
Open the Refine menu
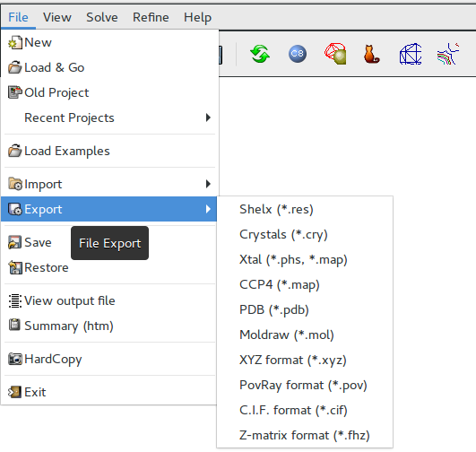[x=151, y=17]
